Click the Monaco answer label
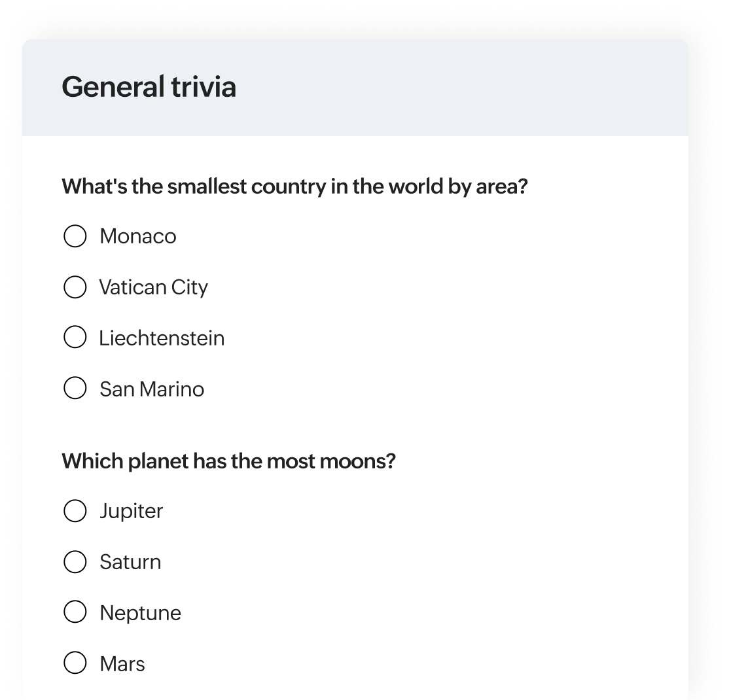729x700 pixels. pyautogui.click(x=137, y=236)
